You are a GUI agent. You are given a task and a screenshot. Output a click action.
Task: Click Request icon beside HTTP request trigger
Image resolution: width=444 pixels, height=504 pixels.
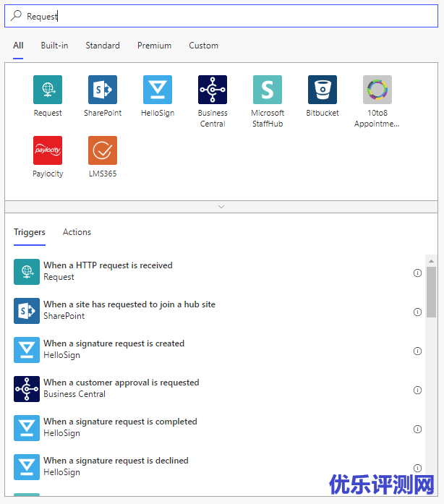pyautogui.click(x=27, y=272)
